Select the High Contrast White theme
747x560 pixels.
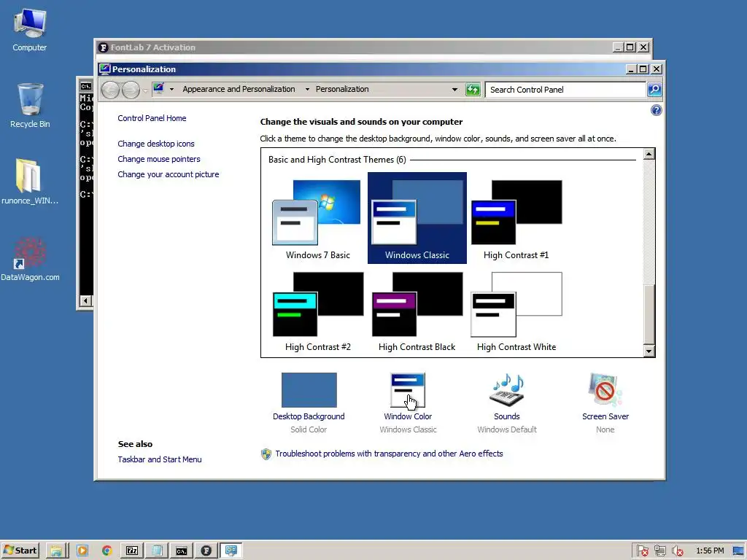(516, 311)
